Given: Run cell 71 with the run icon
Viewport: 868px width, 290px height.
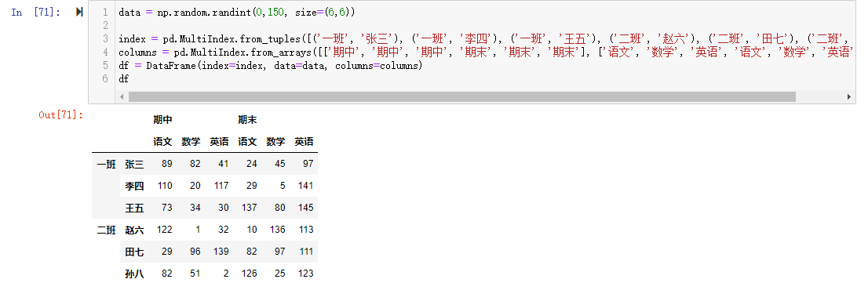Looking at the screenshot, I should pos(79,13).
